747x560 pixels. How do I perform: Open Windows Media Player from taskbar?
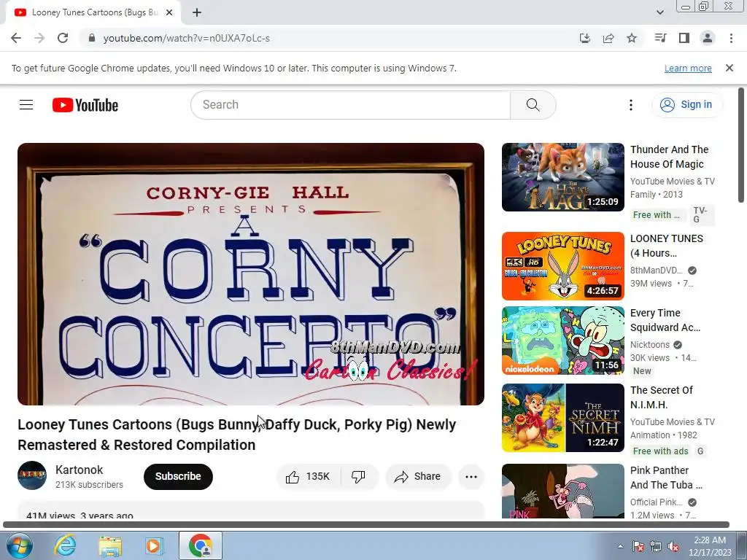154,545
